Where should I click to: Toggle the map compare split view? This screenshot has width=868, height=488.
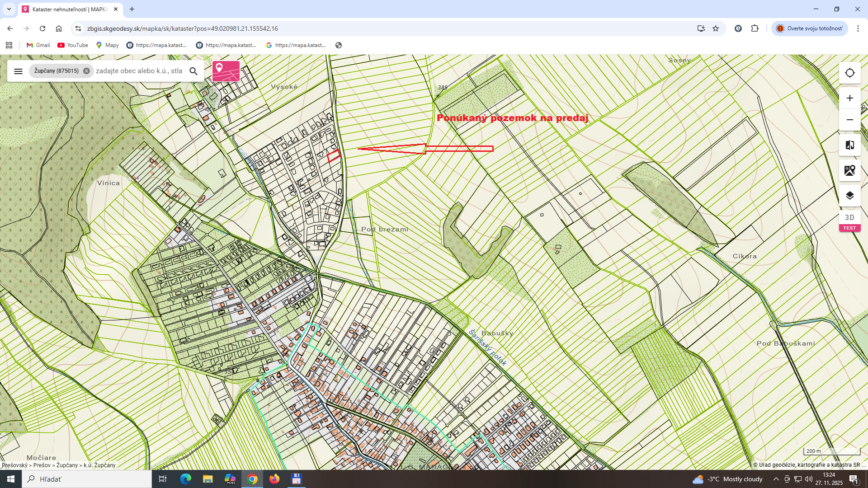849,145
